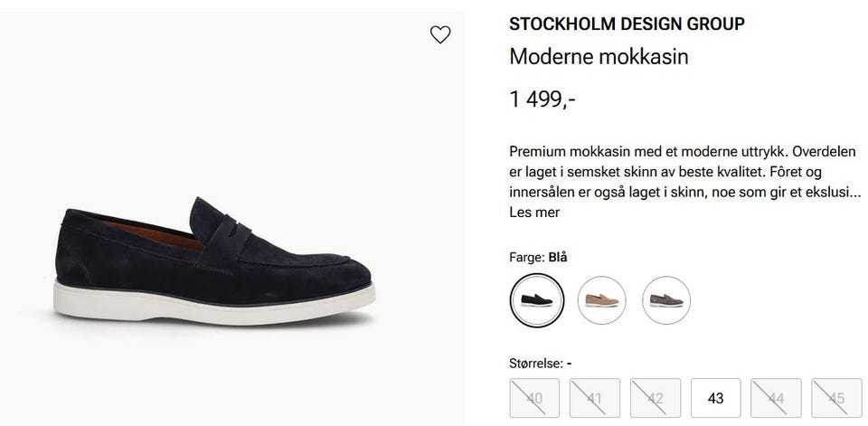Select the crossed-out size 44

pos(776,398)
